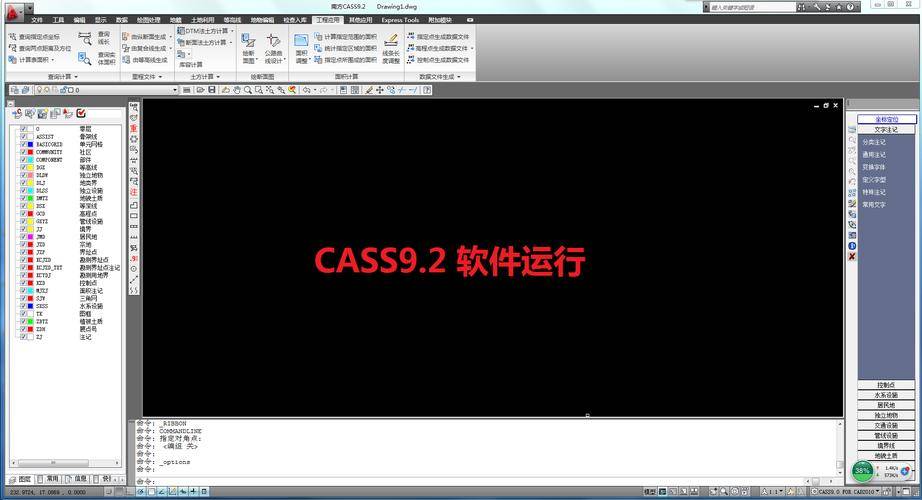This screenshot has height=500, width=922.
Task: Click the AutoCAD application logo button
Action: [x=14, y=10]
